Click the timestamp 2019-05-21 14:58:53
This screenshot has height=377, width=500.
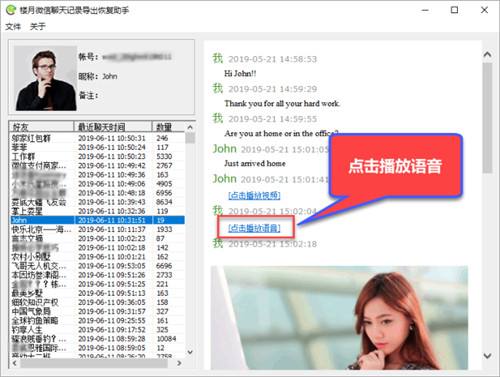272,59
